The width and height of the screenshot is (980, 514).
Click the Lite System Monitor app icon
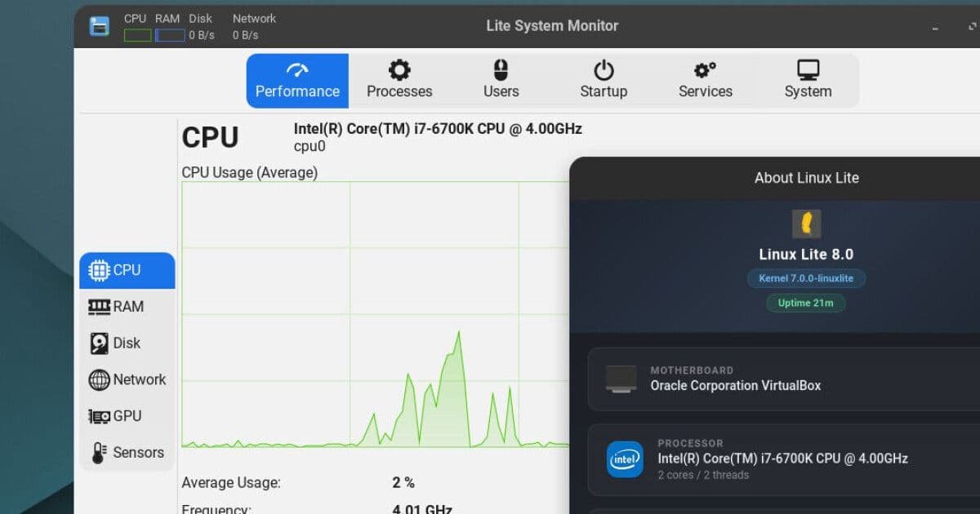pos(100,26)
